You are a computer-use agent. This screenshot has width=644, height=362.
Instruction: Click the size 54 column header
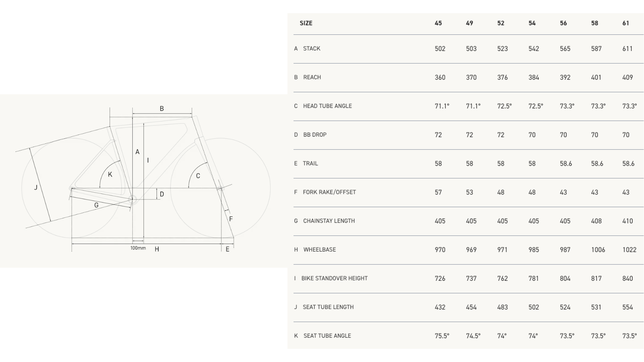coord(532,23)
